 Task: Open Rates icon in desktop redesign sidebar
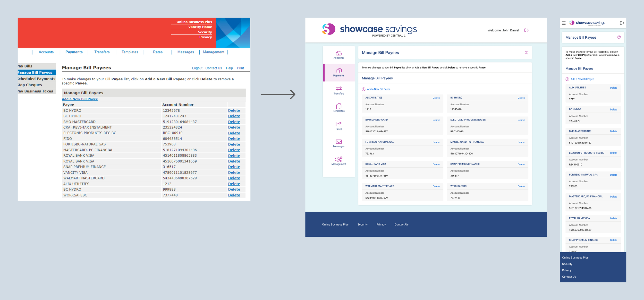[338, 124]
